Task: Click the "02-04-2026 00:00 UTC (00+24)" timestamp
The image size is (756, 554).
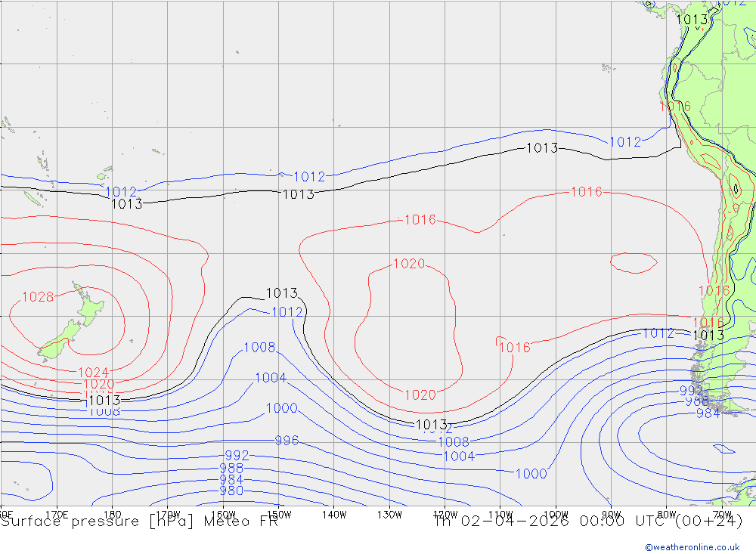Action: tap(602, 522)
